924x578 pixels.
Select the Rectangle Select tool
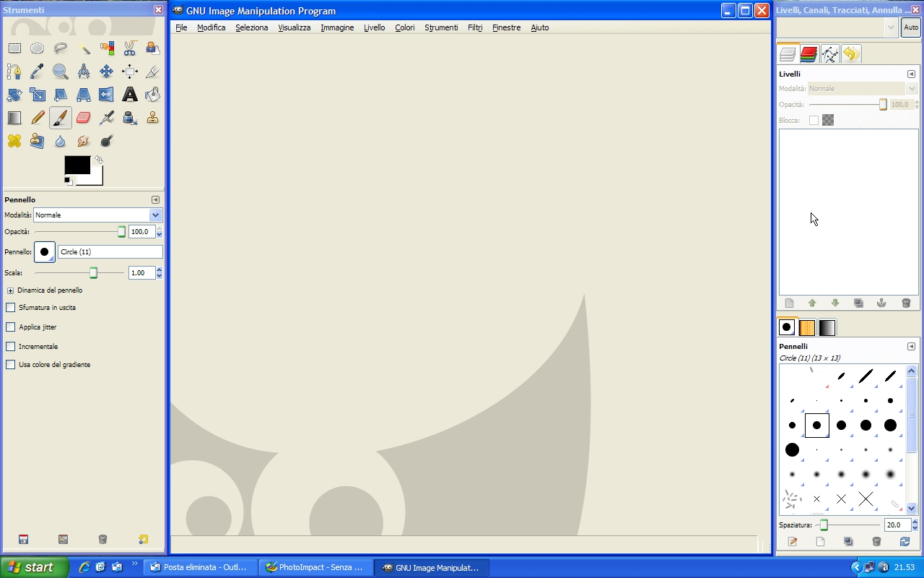(x=14, y=48)
